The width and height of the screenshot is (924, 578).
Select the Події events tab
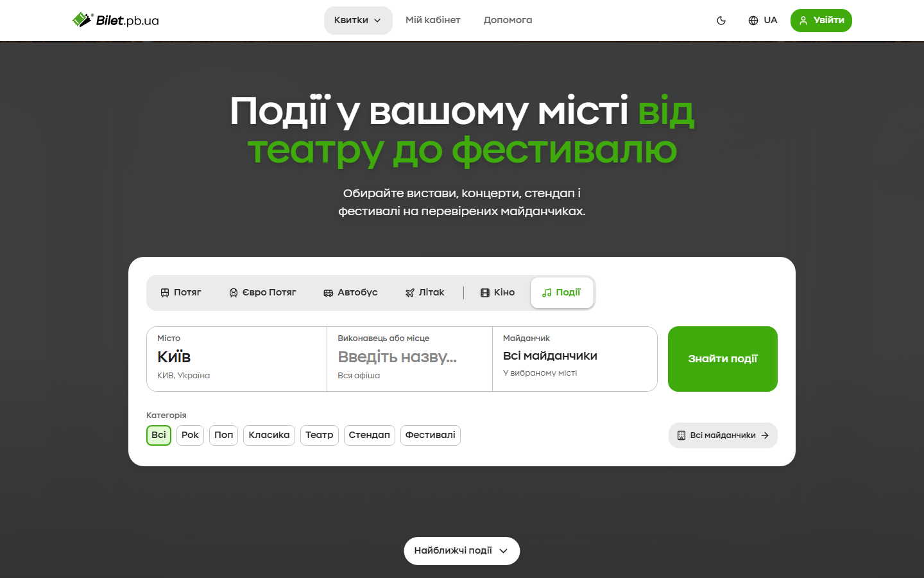click(x=561, y=293)
